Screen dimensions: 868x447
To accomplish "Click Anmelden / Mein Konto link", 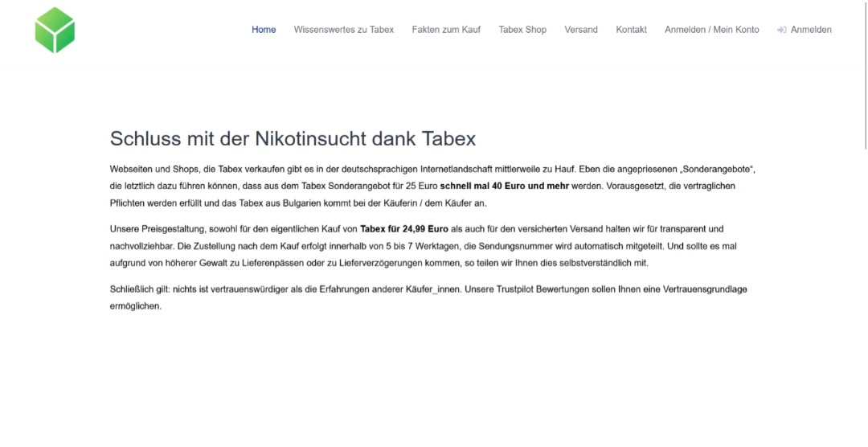I will pos(711,30).
